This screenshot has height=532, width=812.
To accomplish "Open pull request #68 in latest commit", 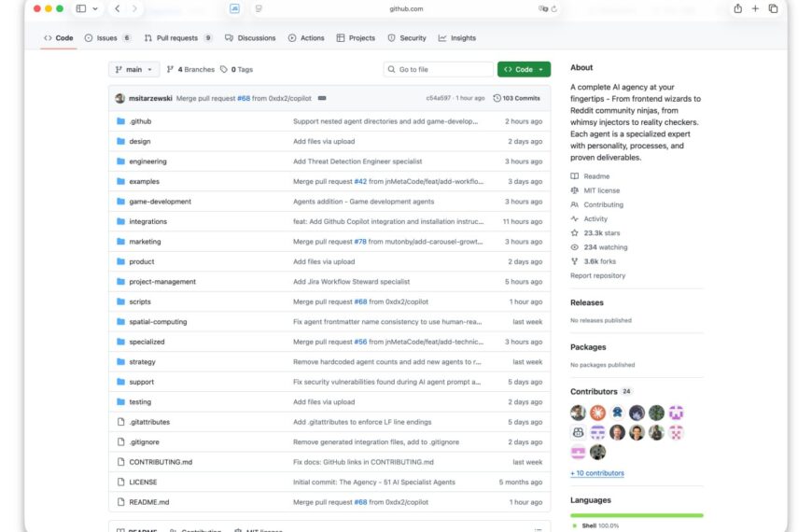I will [244, 98].
